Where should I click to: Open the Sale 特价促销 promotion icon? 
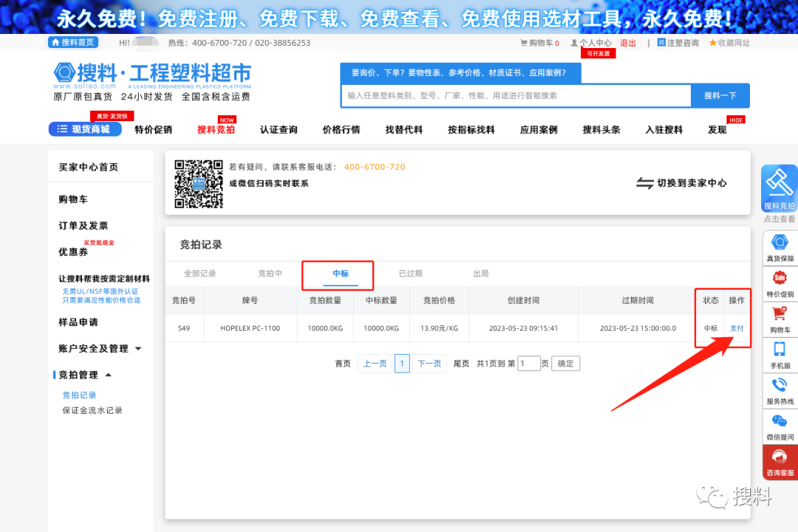tap(780, 279)
